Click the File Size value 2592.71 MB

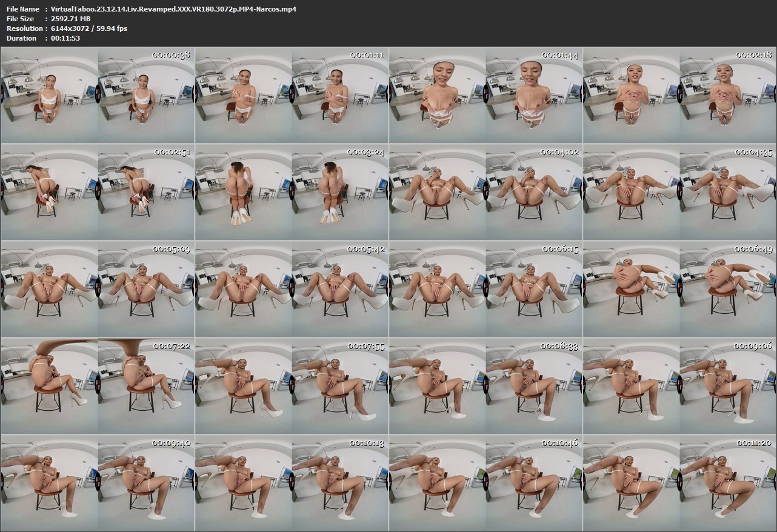click(x=71, y=19)
